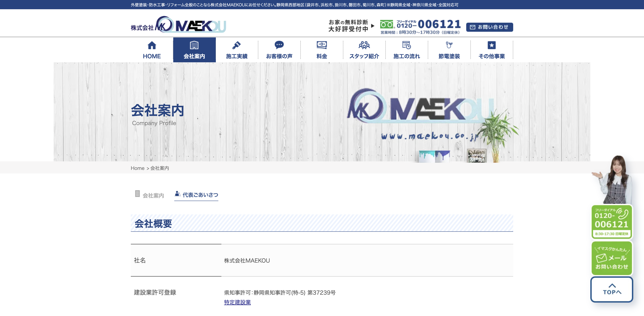This screenshot has width=644, height=316.
Task: Open the 施工実績 menu label
Action: [236, 56]
